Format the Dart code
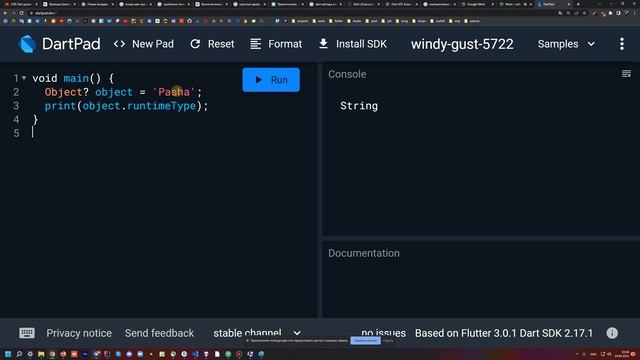 coord(276,44)
